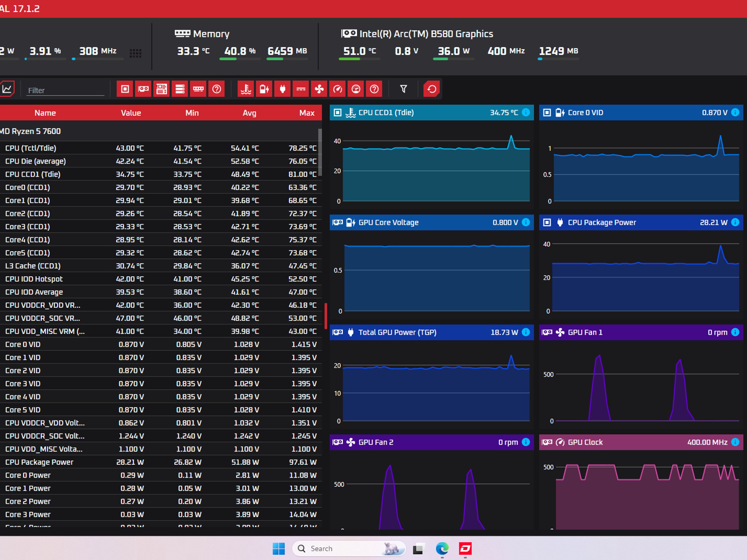Toggle the motherboard device filter
This screenshot has height=560, width=747.
point(162,89)
